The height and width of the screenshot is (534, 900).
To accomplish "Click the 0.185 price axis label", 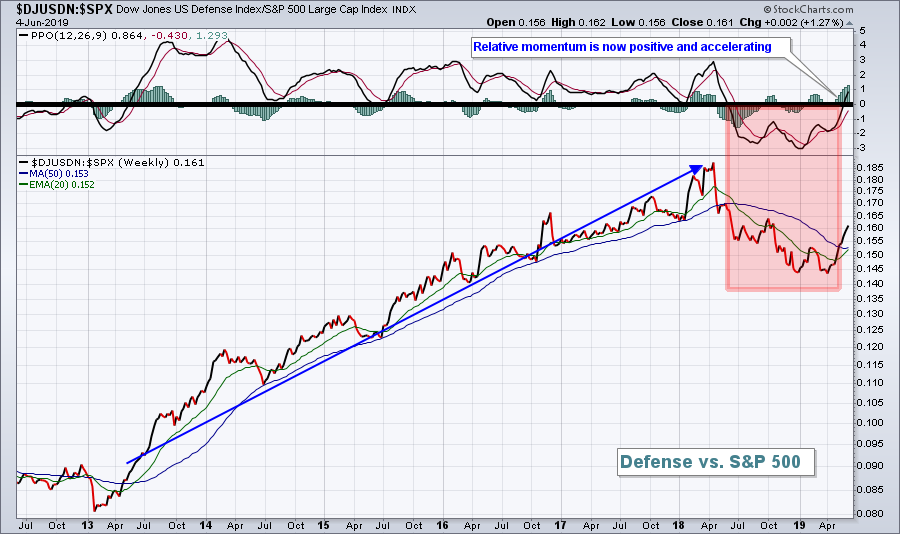I will (x=870, y=167).
